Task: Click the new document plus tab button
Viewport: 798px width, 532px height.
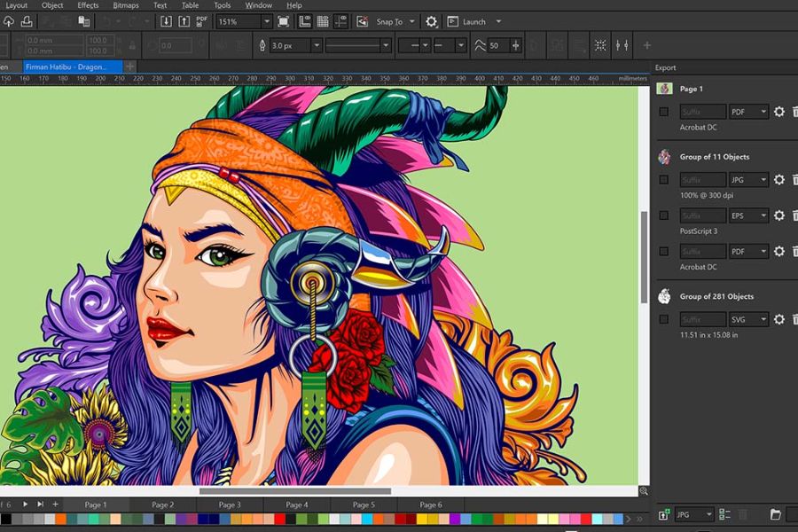Action: 129,66
